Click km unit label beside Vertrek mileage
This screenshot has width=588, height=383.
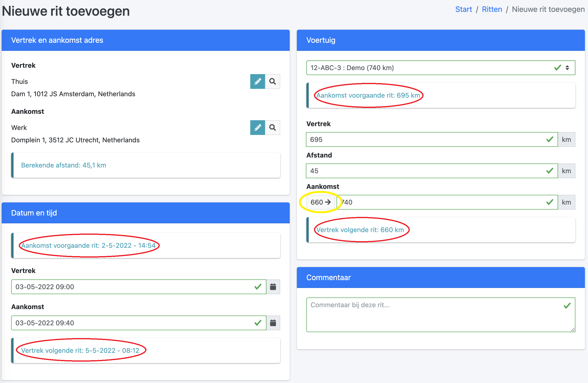566,139
